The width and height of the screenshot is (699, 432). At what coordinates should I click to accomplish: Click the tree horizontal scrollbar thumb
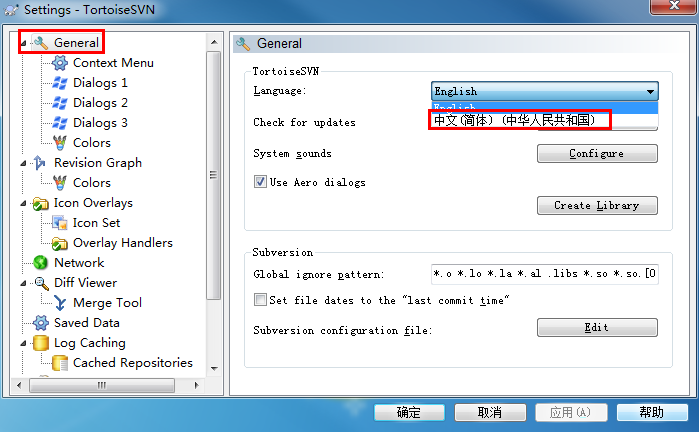(102, 385)
